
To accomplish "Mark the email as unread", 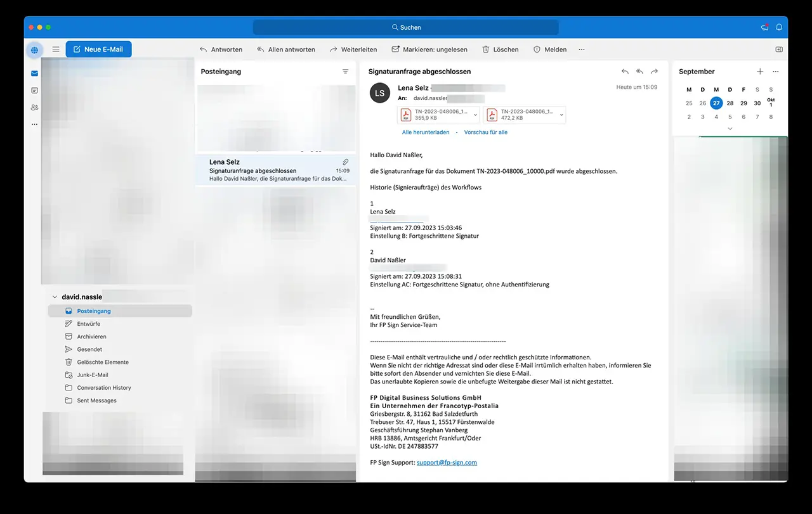I will click(x=429, y=49).
